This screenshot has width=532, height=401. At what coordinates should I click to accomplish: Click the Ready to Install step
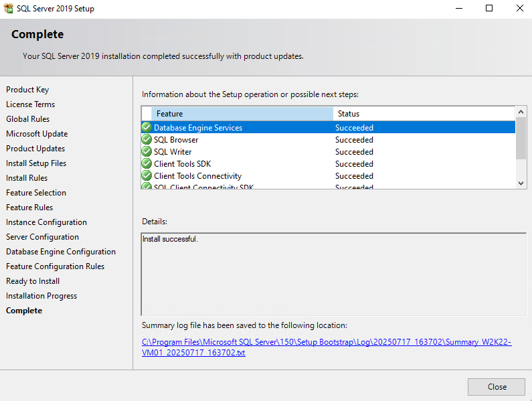pyautogui.click(x=33, y=281)
